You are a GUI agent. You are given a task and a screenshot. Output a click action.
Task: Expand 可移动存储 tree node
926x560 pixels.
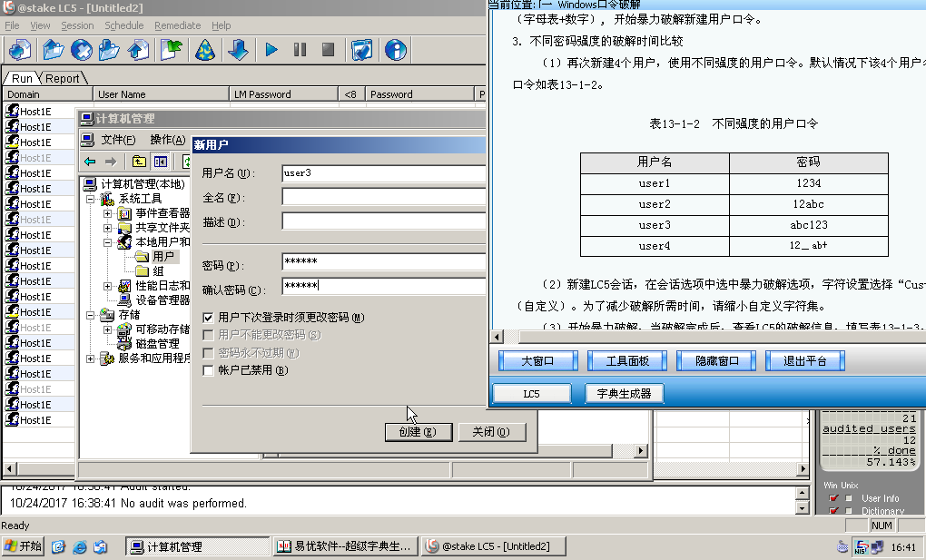pos(107,329)
